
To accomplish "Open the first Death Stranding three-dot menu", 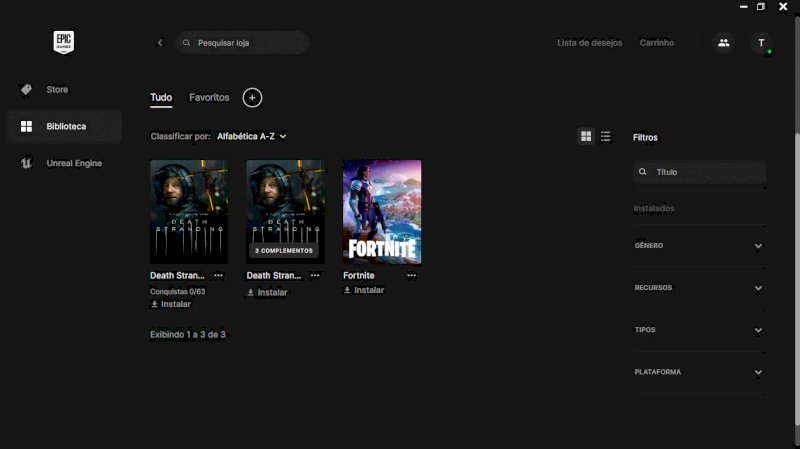I will point(218,275).
